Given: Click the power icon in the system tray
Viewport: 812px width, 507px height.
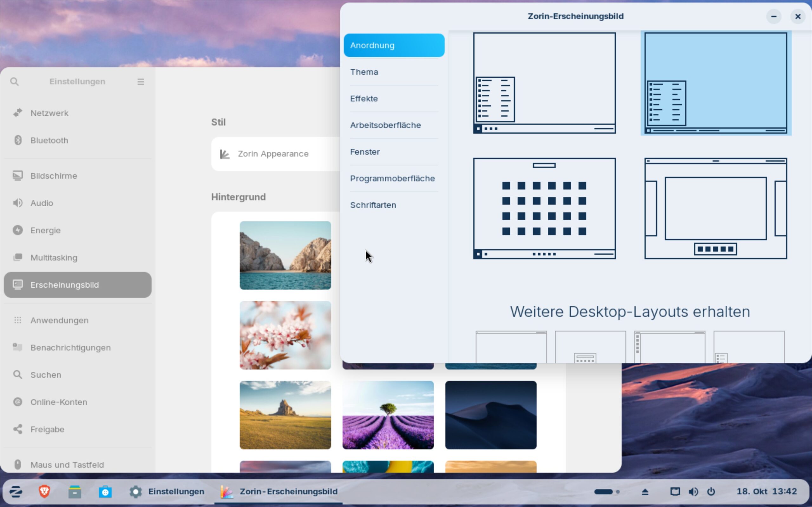Looking at the screenshot, I should [711, 491].
